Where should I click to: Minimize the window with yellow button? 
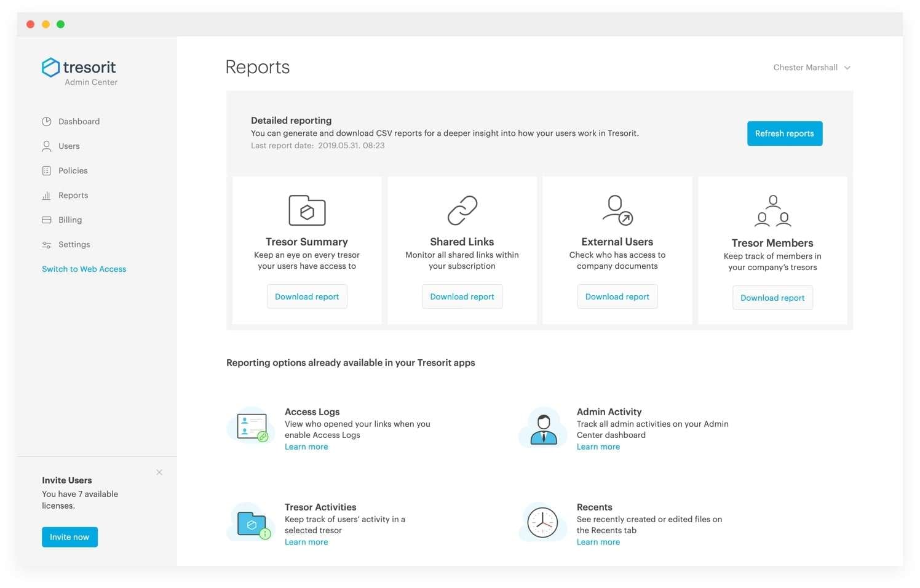[46, 25]
